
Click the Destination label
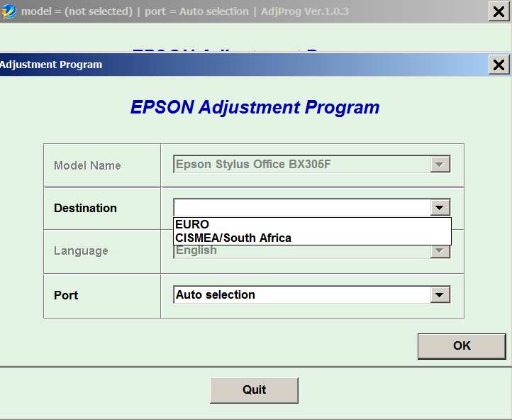85,208
